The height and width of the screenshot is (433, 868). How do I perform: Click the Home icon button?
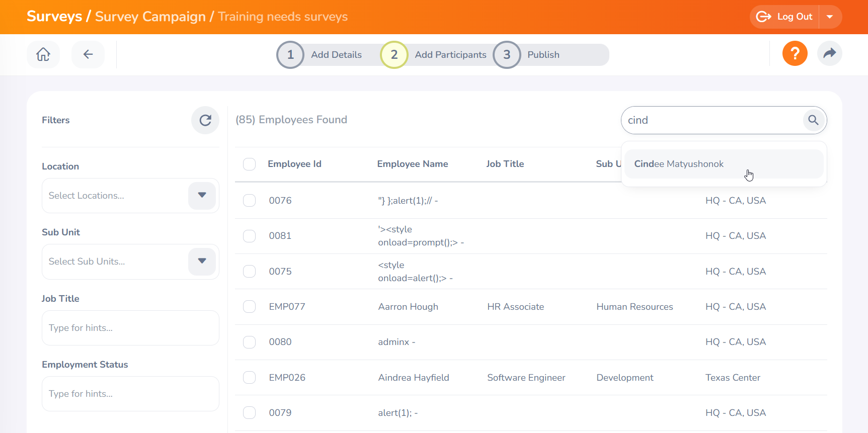coord(43,54)
